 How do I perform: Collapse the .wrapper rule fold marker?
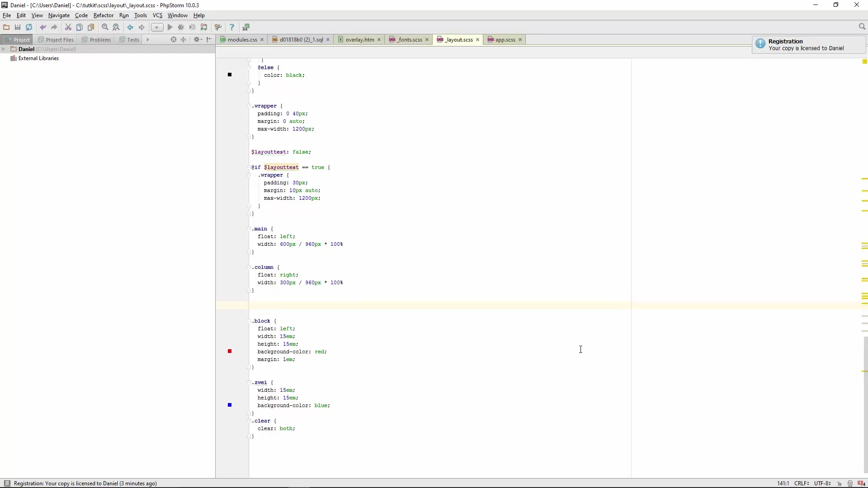click(x=249, y=106)
